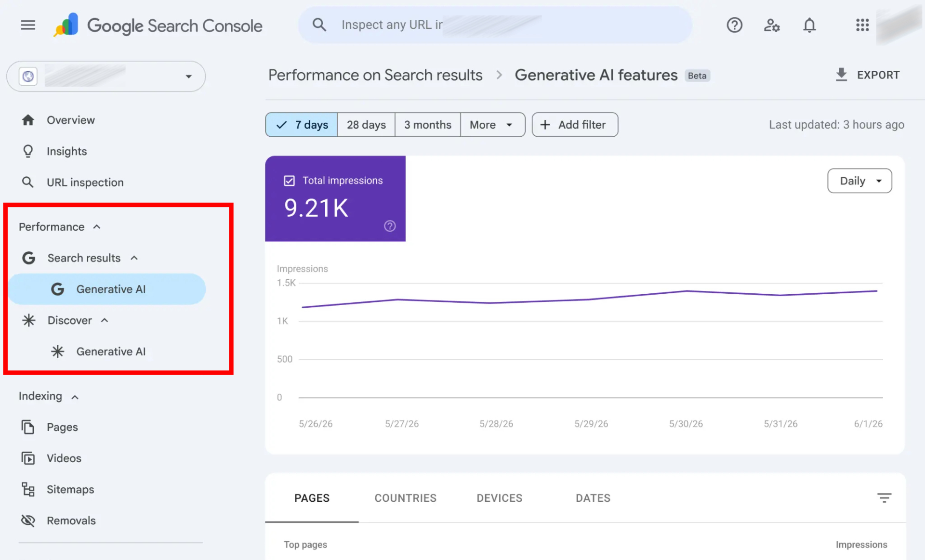The height and width of the screenshot is (560, 925).
Task: Click the impressions line on the chart
Action: pos(589,299)
